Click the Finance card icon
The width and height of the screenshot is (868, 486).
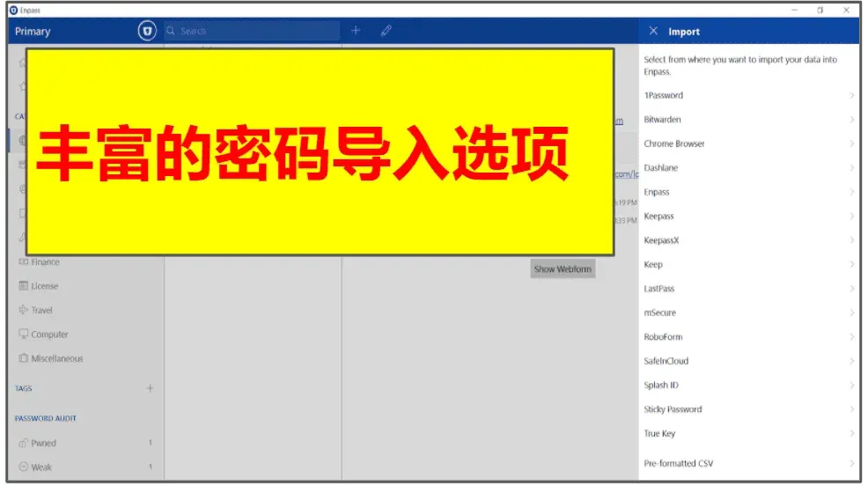click(23, 261)
